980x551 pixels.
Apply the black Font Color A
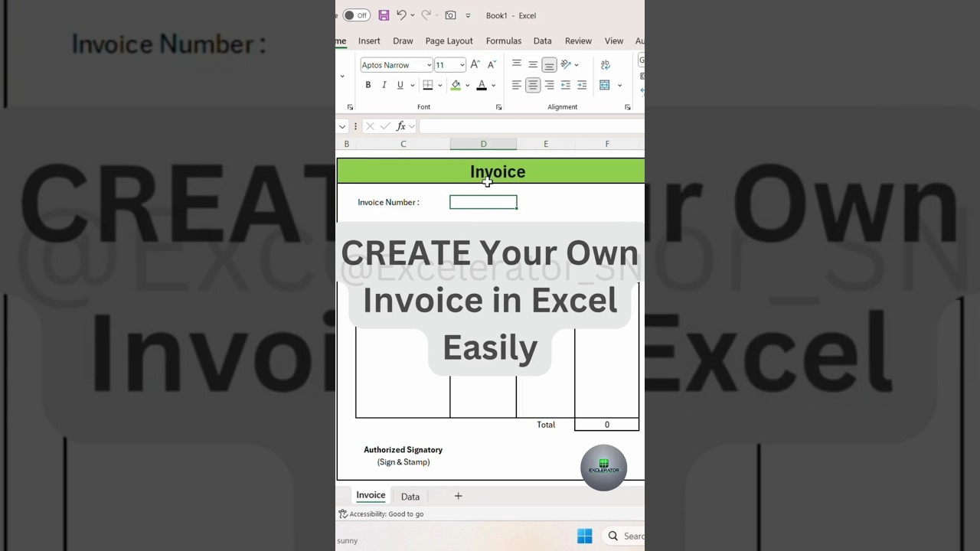coord(482,85)
